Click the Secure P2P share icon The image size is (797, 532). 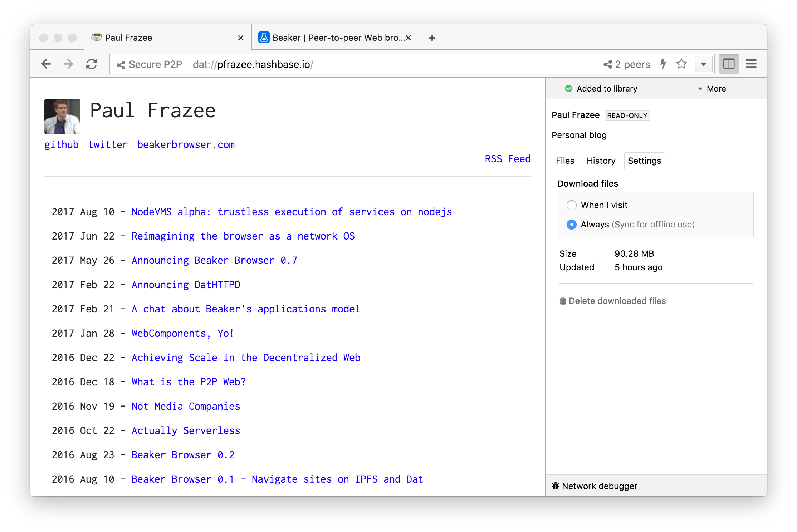point(121,65)
